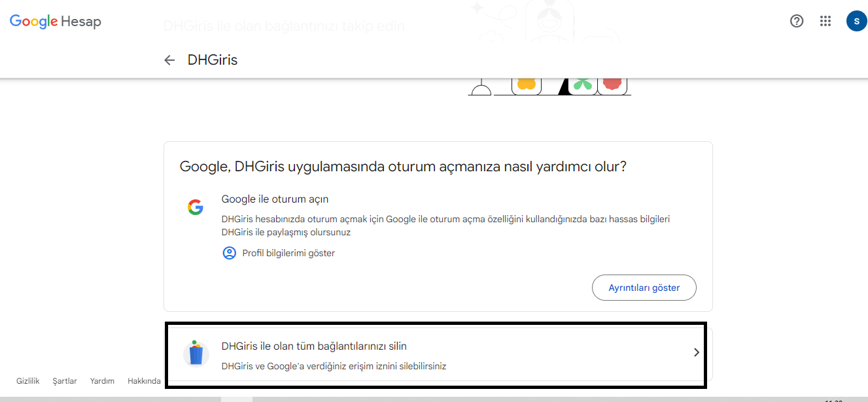Open the Hakkında link
The height and width of the screenshot is (402, 868).
point(144,380)
